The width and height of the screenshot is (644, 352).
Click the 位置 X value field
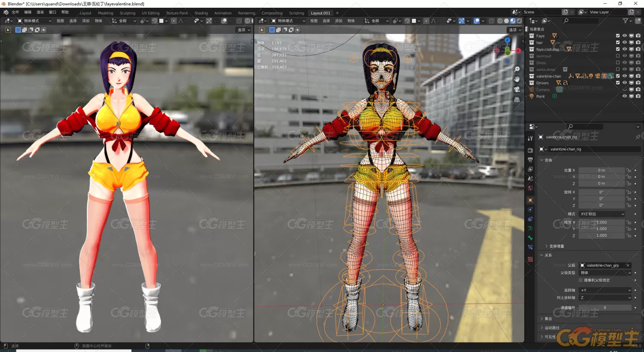(602, 170)
